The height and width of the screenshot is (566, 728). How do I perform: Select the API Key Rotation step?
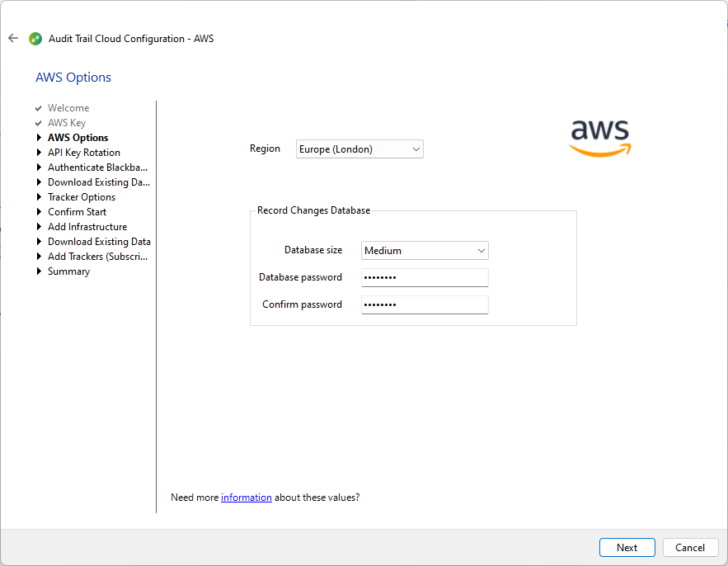coord(84,153)
